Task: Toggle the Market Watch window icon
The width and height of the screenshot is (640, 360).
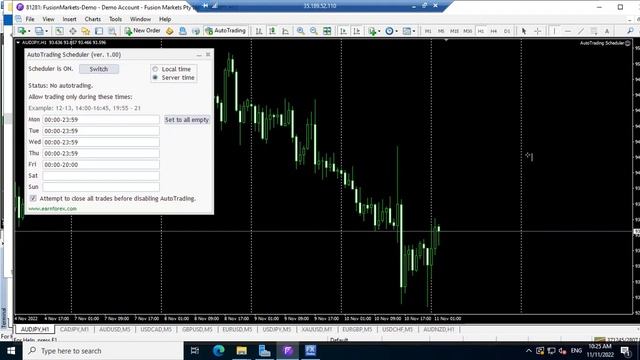Action: point(60,31)
